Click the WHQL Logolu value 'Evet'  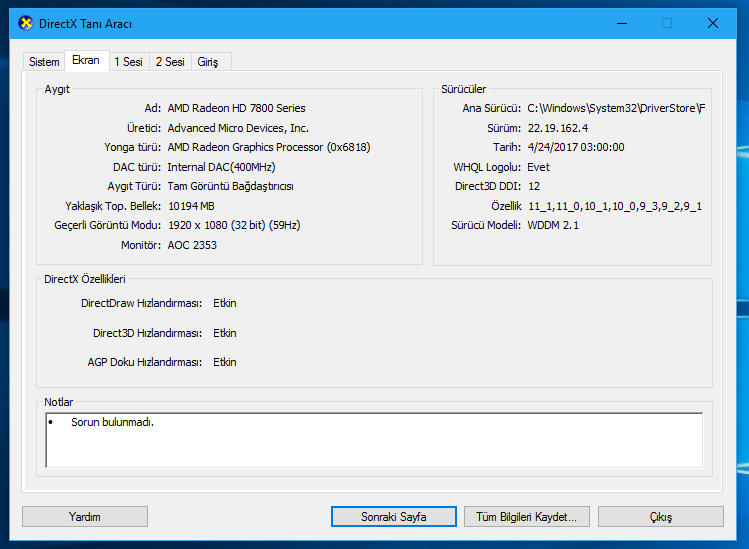pos(538,167)
